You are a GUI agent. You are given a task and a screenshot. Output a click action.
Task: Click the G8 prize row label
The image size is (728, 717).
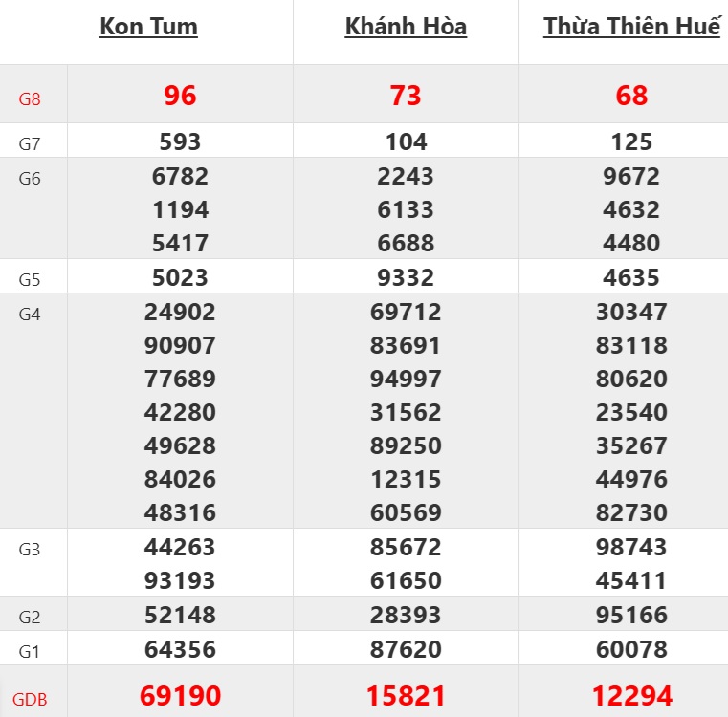pyautogui.click(x=30, y=98)
